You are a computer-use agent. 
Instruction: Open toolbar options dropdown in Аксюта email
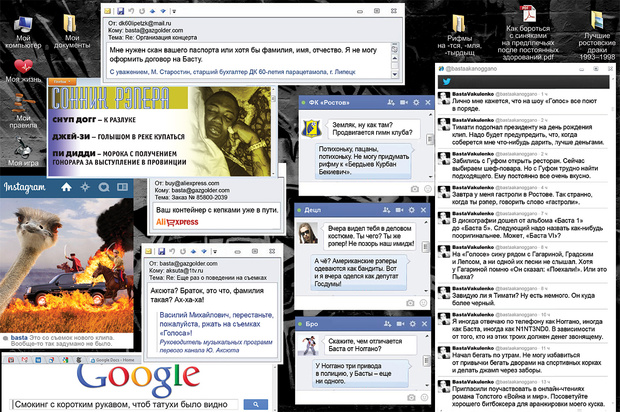point(214,251)
